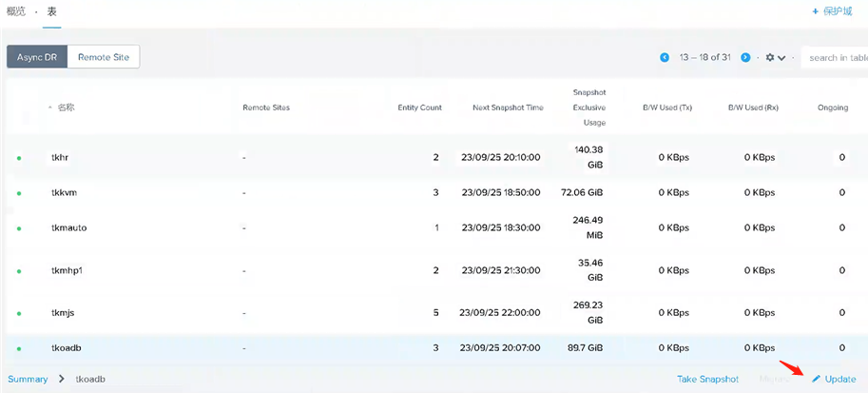Screen dimensions: 868x393
Task: Switch to Async DR tab
Action: [x=37, y=57]
